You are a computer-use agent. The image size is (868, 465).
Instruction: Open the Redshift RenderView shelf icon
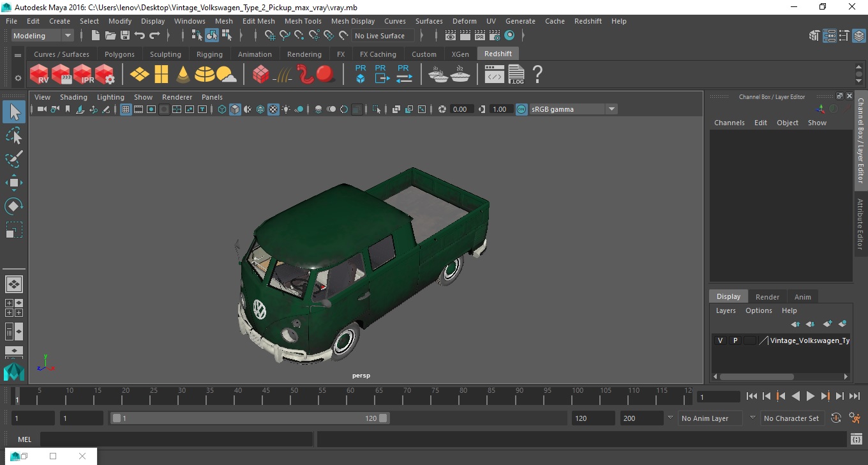(x=40, y=74)
